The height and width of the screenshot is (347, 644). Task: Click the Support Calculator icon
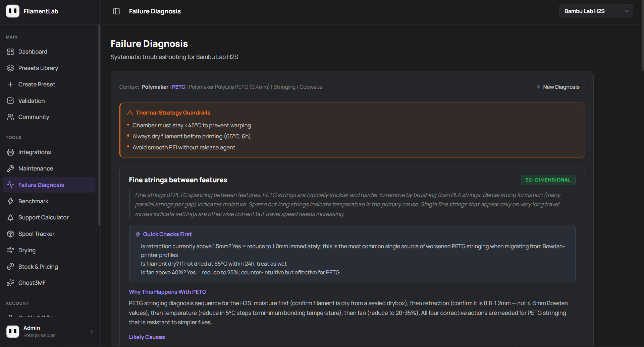click(10, 217)
